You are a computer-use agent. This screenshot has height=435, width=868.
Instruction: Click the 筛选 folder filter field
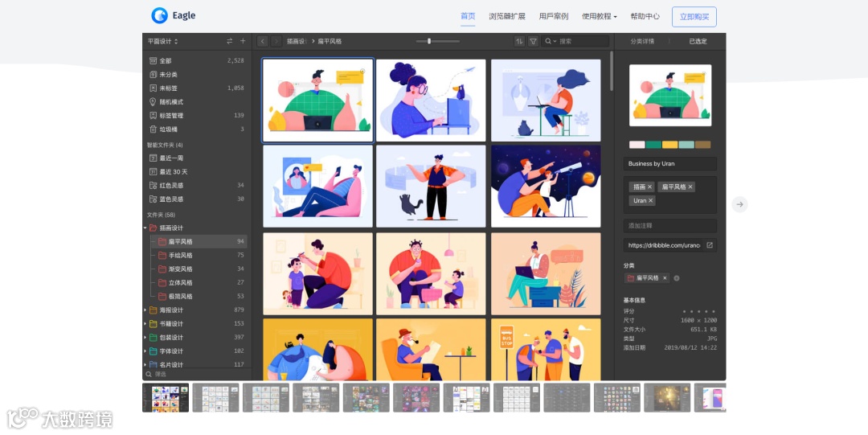click(x=197, y=374)
